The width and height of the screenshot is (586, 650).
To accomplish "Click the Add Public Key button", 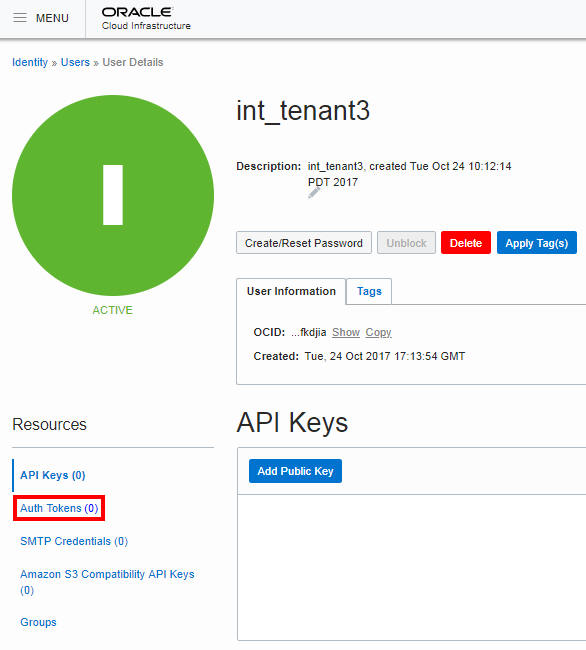I will pyautogui.click(x=295, y=471).
